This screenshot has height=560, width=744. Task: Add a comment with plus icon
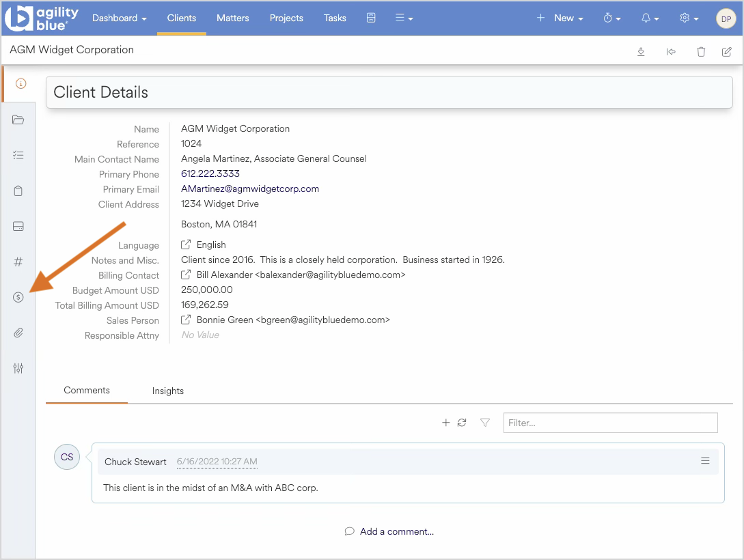(445, 423)
